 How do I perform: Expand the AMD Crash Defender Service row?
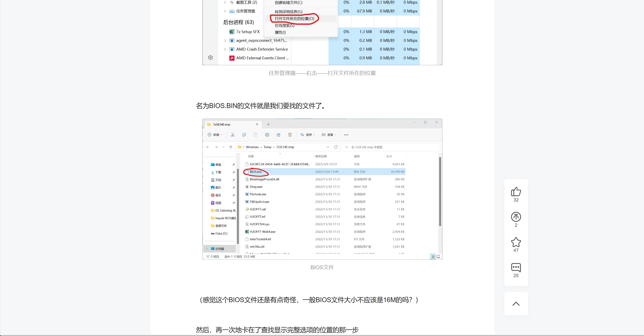(225, 49)
